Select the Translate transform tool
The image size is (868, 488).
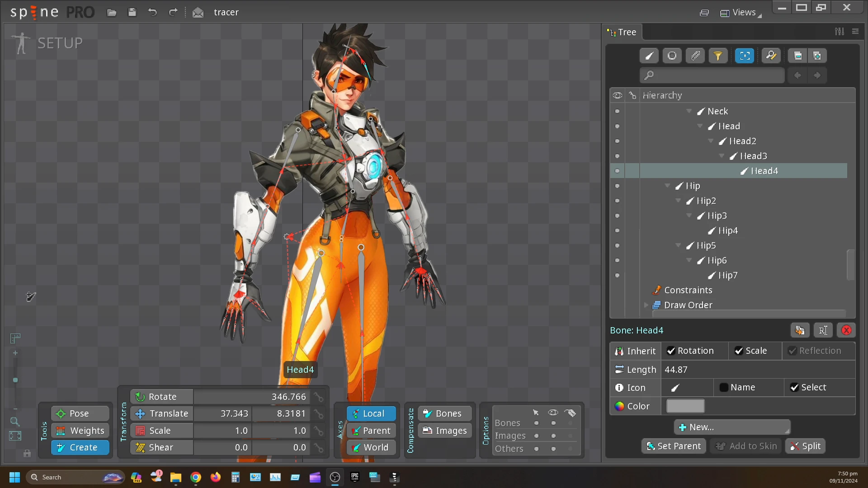(x=162, y=413)
